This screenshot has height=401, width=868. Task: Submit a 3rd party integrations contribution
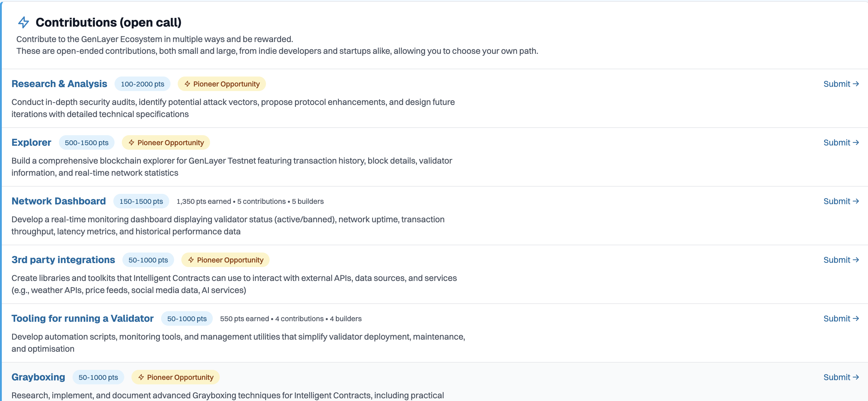[x=837, y=260]
